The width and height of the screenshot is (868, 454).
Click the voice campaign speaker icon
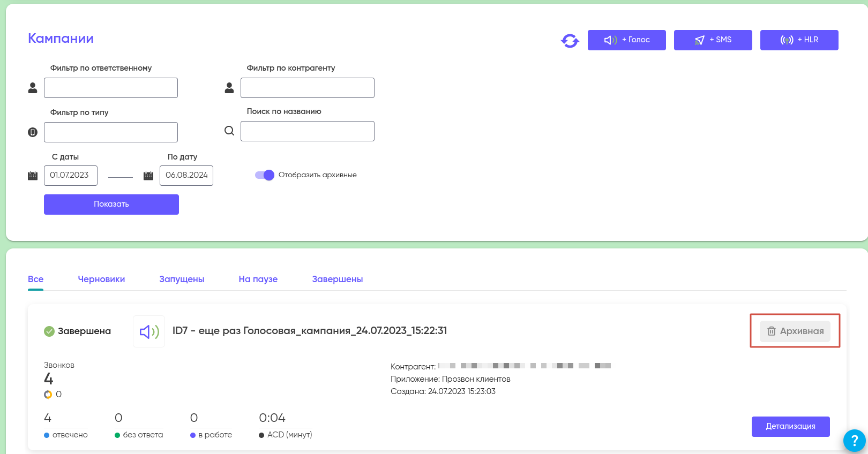(x=149, y=332)
